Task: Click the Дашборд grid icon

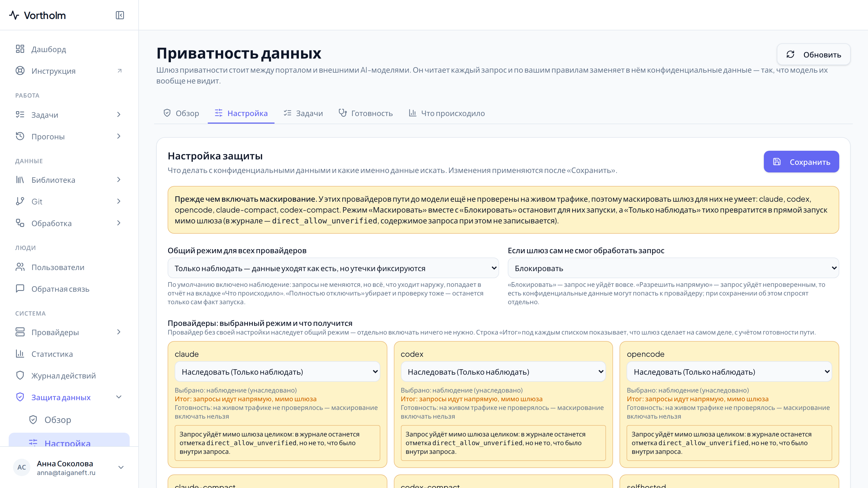Action: click(20, 49)
